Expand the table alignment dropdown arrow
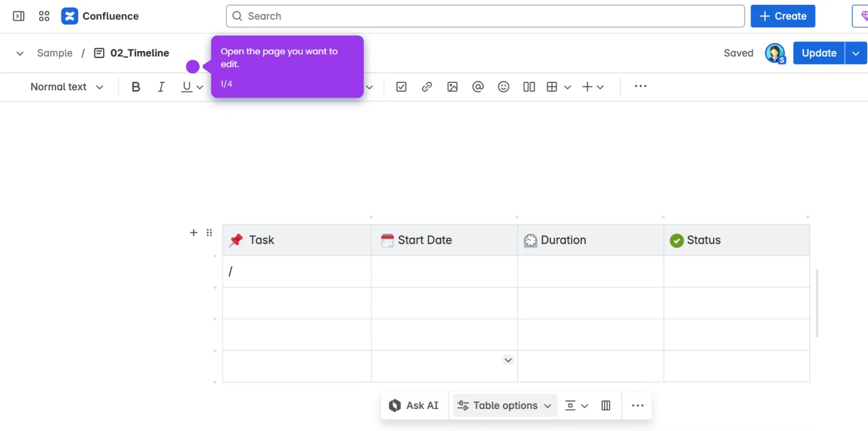The height and width of the screenshot is (431, 868). [x=585, y=406]
